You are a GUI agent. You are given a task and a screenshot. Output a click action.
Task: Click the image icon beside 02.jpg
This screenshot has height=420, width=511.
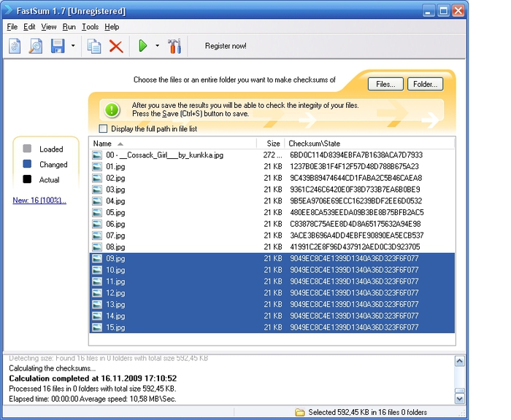pos(97,178)
